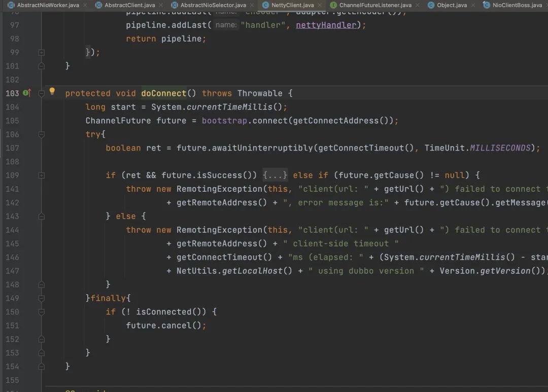Click line number 141 in gutter

(x=12, y=189)
